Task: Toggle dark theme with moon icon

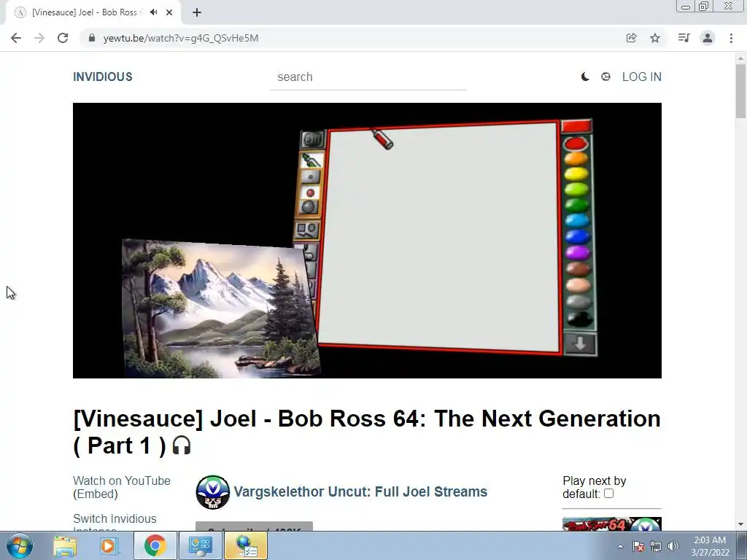Action: pyautogui.click(x=585, y=77)
